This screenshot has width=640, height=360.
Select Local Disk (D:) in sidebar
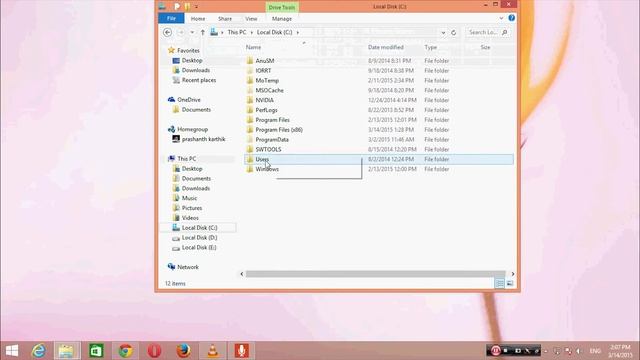click(199, 238)
